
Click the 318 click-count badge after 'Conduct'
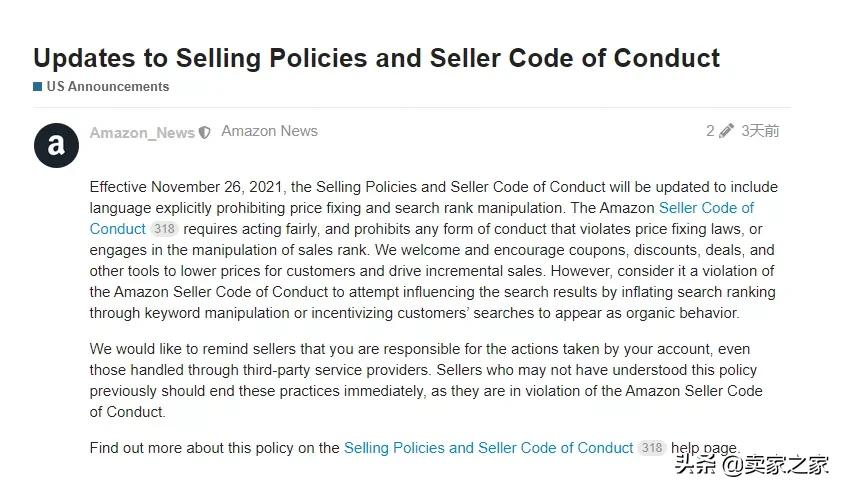tap(164, 229)
